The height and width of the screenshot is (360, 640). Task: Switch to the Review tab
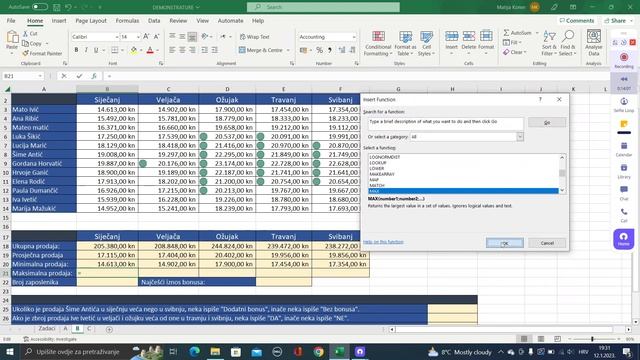(178, 20)
